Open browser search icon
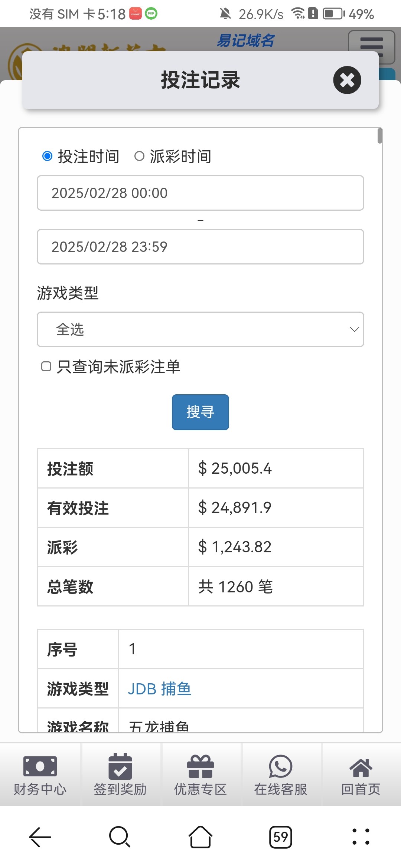The height and width of the screenshot is (868, 401). click(120, 837)
